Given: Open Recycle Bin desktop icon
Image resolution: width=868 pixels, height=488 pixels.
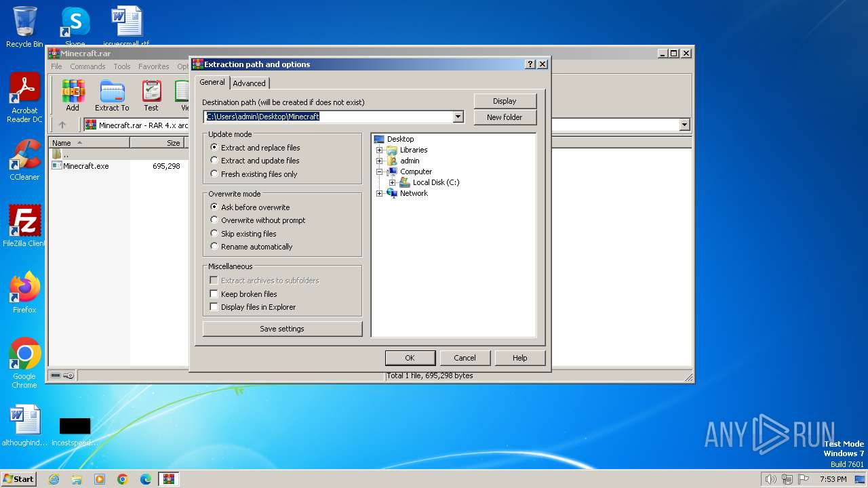Looking at the screenshot, I should point(24,26).
